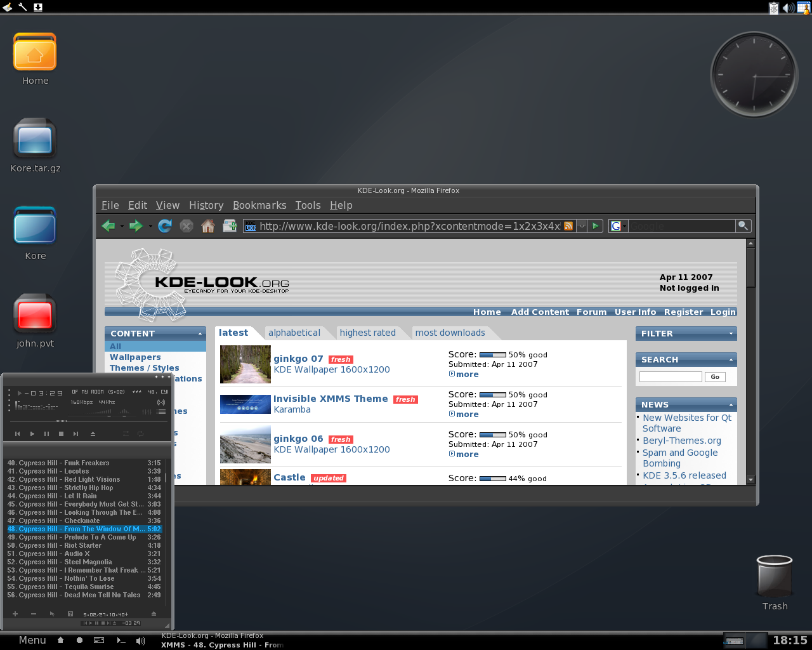Collapse the SEARCH panel arrow
The height and width of the screenshot is (650, 812).
tap(731, 359)
